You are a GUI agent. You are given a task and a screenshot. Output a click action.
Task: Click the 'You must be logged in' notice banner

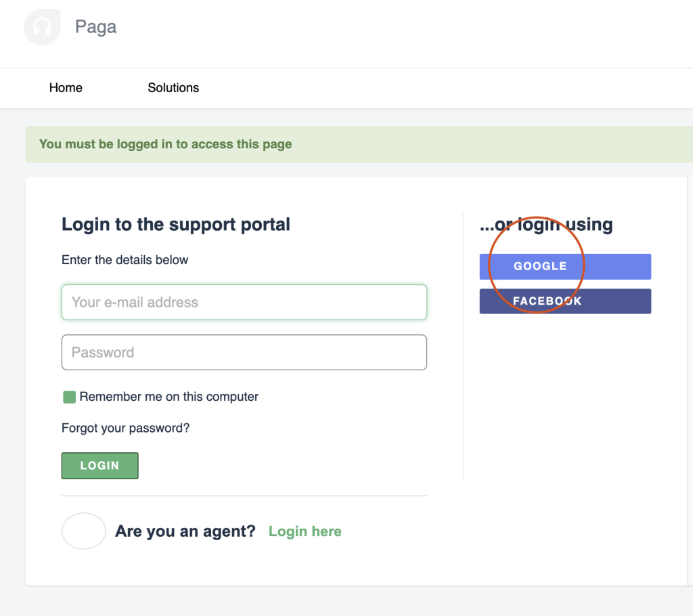359,144
